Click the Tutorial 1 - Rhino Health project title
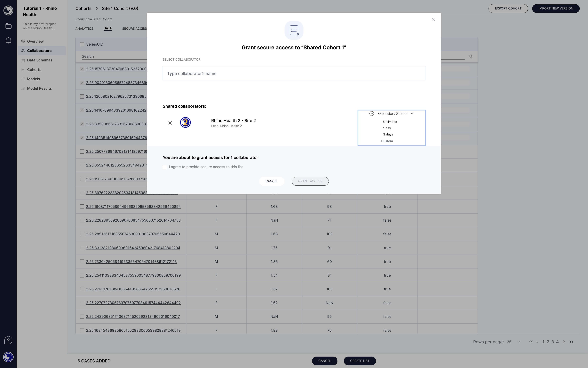588x368 pixels. pos(40,11)
